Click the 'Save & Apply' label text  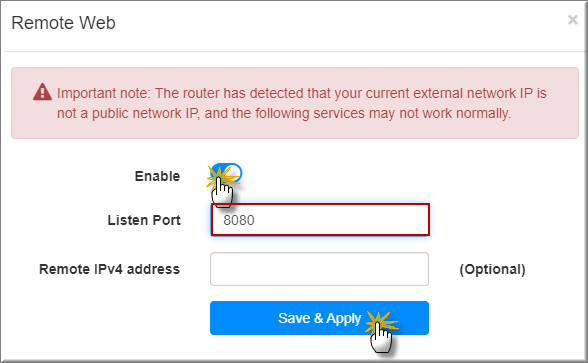point(320,318)
